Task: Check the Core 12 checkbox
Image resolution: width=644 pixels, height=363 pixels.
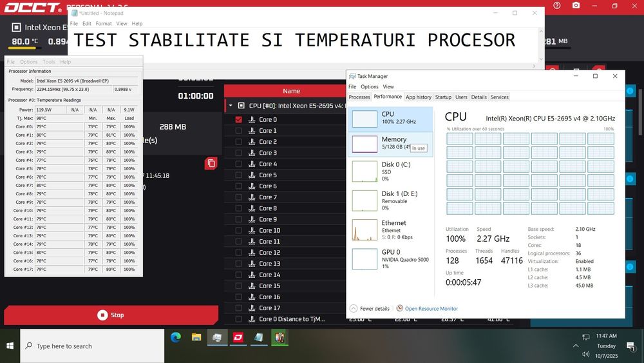Action: coord(239,252)
